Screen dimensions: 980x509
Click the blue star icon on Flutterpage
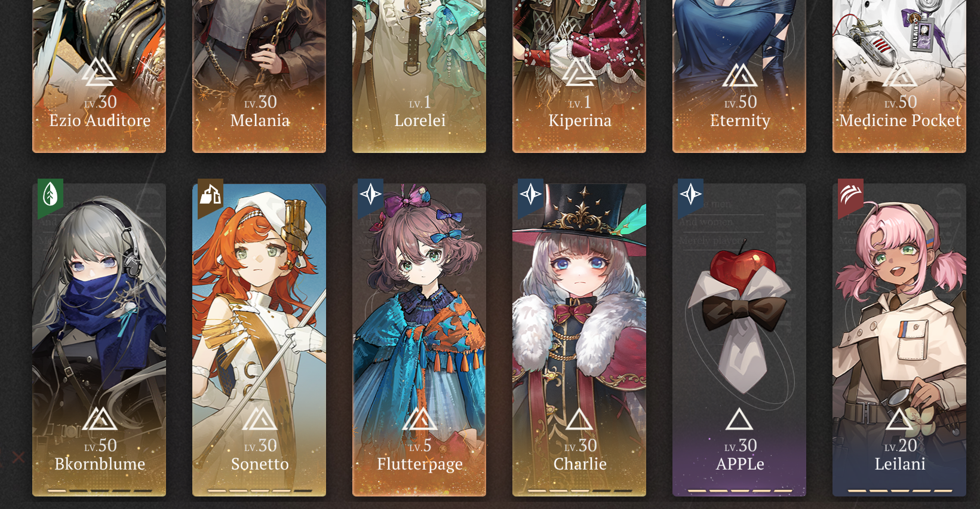(x=370, y=195)
